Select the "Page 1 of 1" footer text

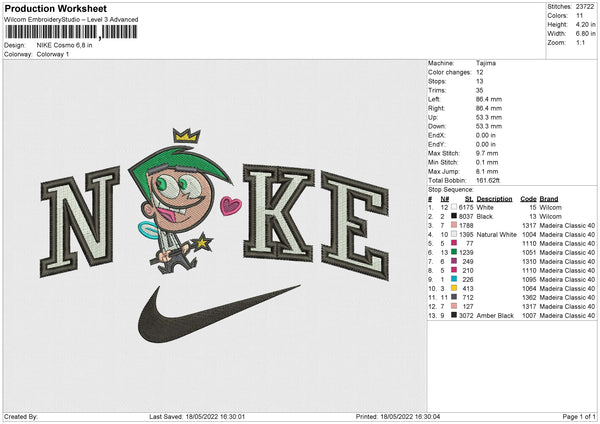click(579, 417)
